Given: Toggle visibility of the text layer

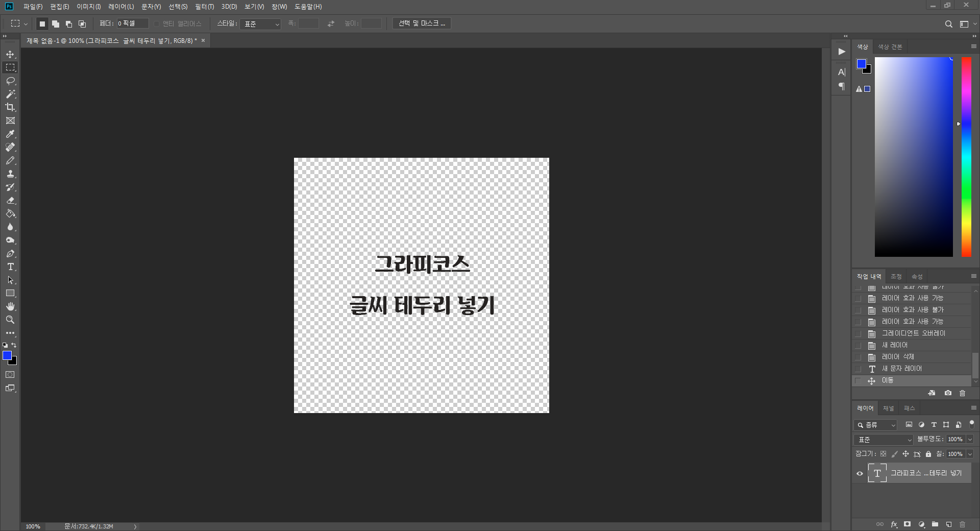Looking at the screenshot, I should tap(860, 473).
